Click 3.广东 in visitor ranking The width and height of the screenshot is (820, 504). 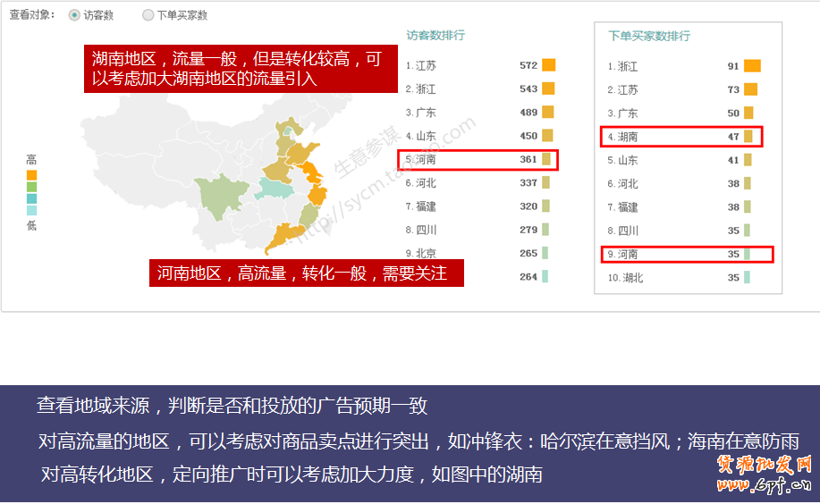pyautogui.click(x=420, y=113)
